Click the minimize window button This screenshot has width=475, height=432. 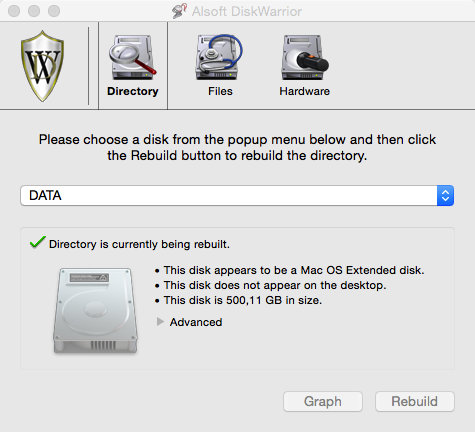point(34,11)
